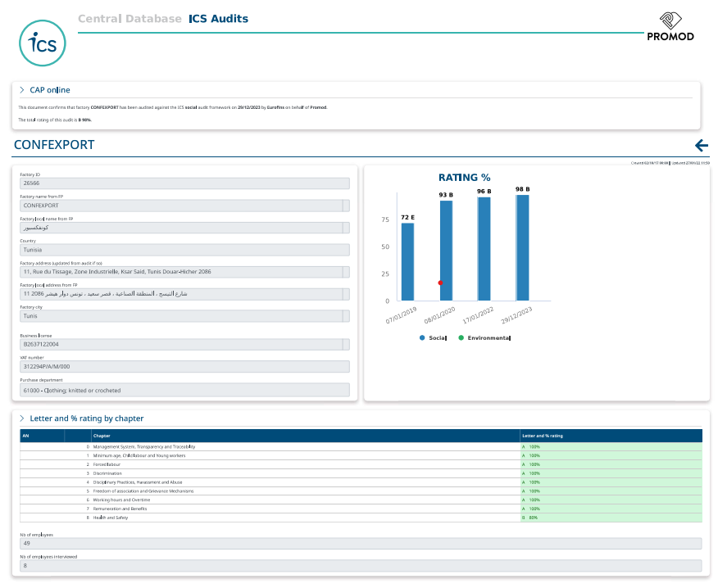Click the Working hours and Overtime row
718x588 pixels.
pos(121,500)
